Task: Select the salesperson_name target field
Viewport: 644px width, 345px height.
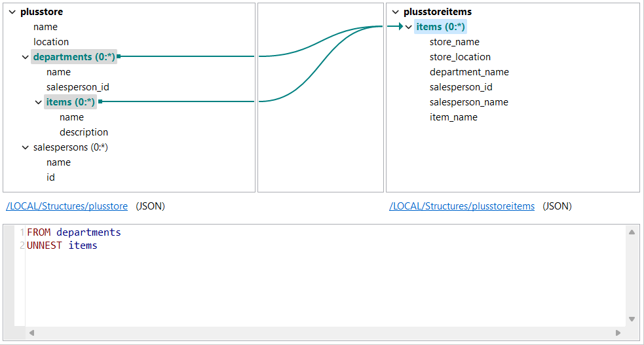Action: point(469,102)
